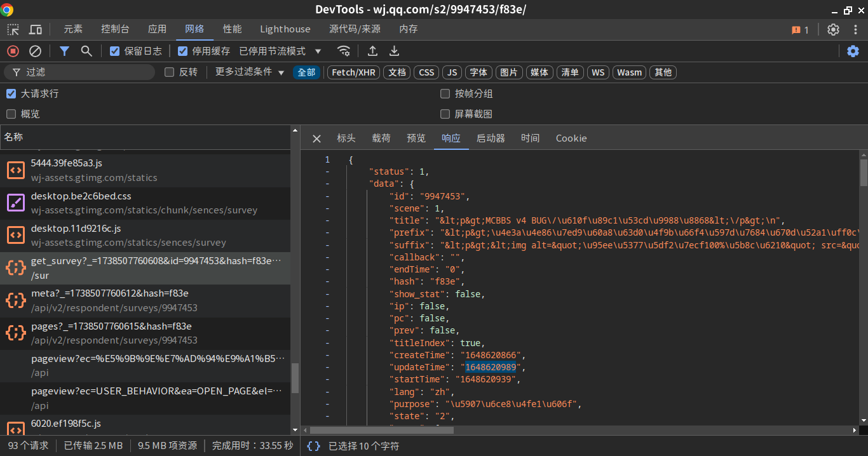Toggle the 停用缓存 checkbox
This screenshot has height=456, width=868.
pos(182,51)
